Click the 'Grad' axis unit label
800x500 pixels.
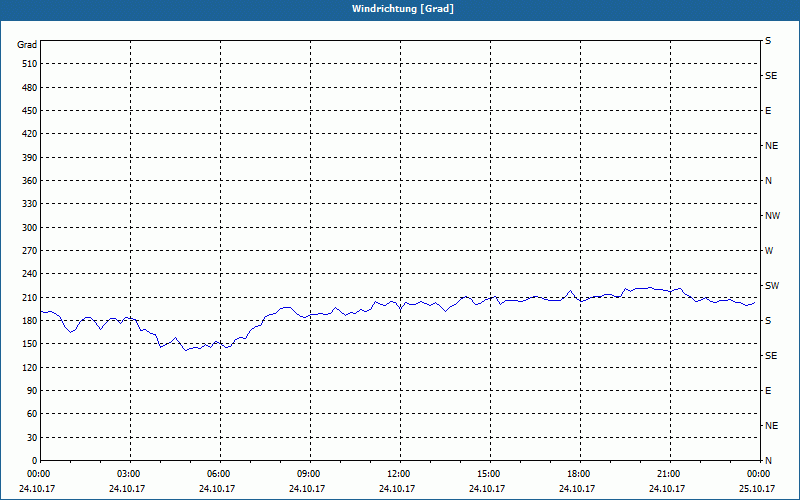pos(27,45)
